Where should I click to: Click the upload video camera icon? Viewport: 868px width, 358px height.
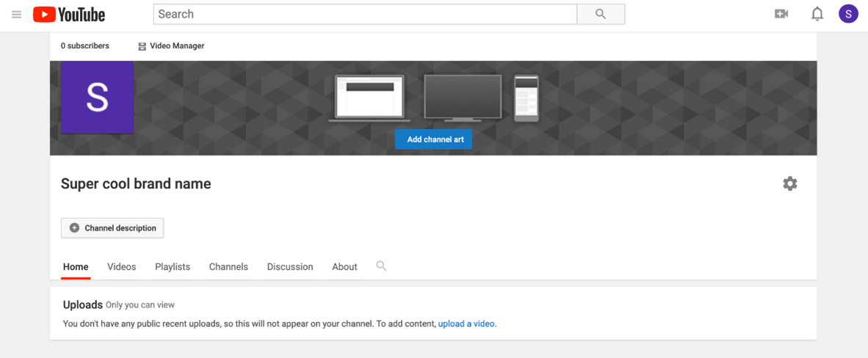[x=781, y=14]
